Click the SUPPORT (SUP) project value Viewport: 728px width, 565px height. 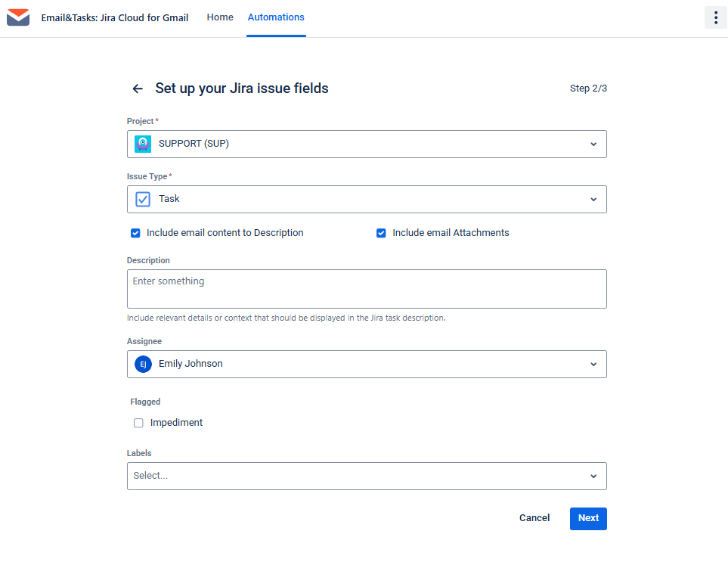(194, 144)
